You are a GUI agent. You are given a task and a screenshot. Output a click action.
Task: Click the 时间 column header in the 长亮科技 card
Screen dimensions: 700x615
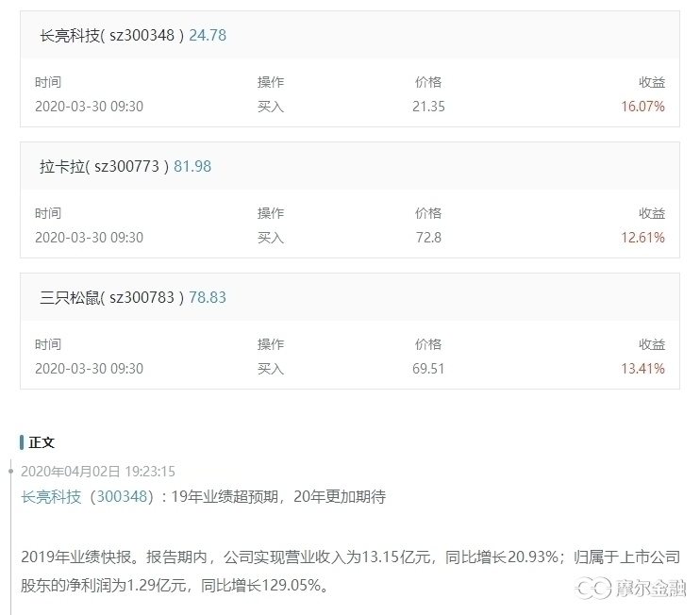[x=48, y=82]
